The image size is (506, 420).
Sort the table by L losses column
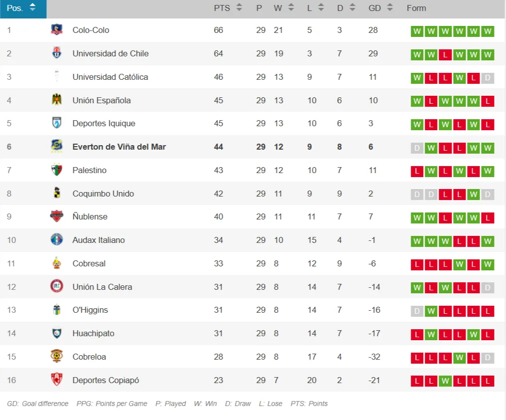[321, 7]
